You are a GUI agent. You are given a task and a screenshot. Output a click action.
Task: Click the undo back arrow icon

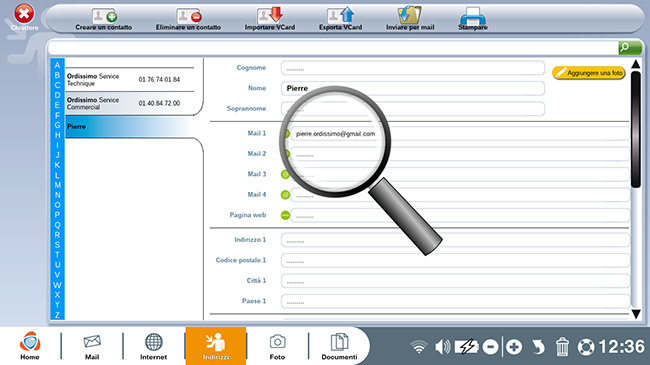[538, 347]
